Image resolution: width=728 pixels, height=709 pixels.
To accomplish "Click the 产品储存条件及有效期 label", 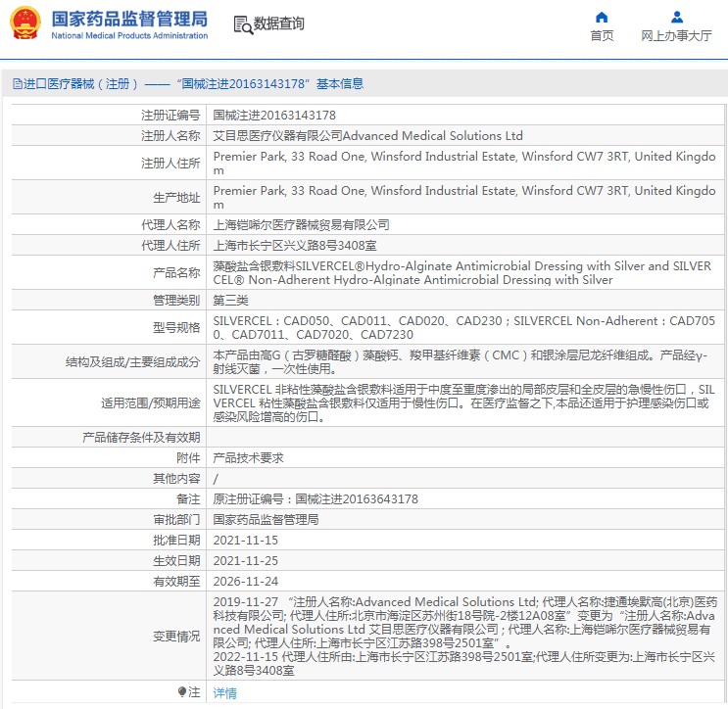I will pos(141,438).
